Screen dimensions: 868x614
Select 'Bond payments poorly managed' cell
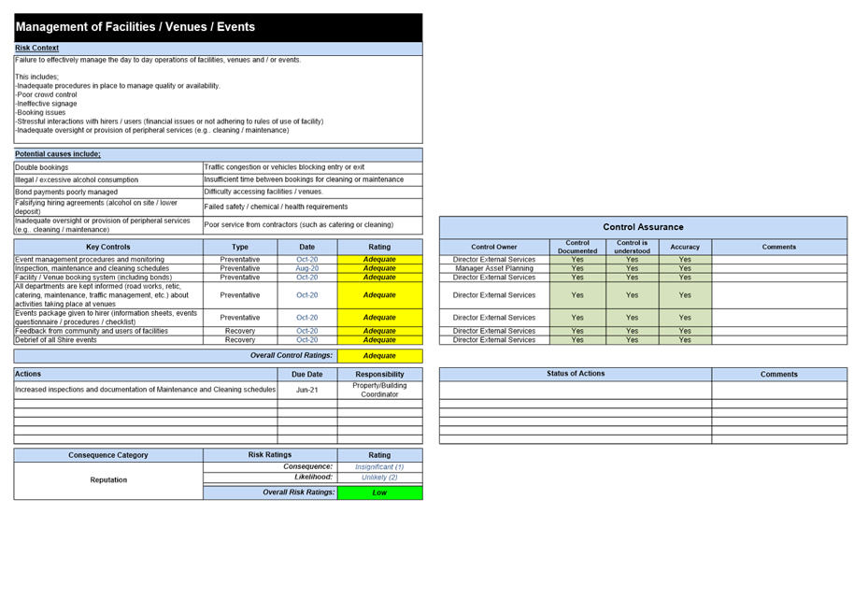tap(108, 192)
